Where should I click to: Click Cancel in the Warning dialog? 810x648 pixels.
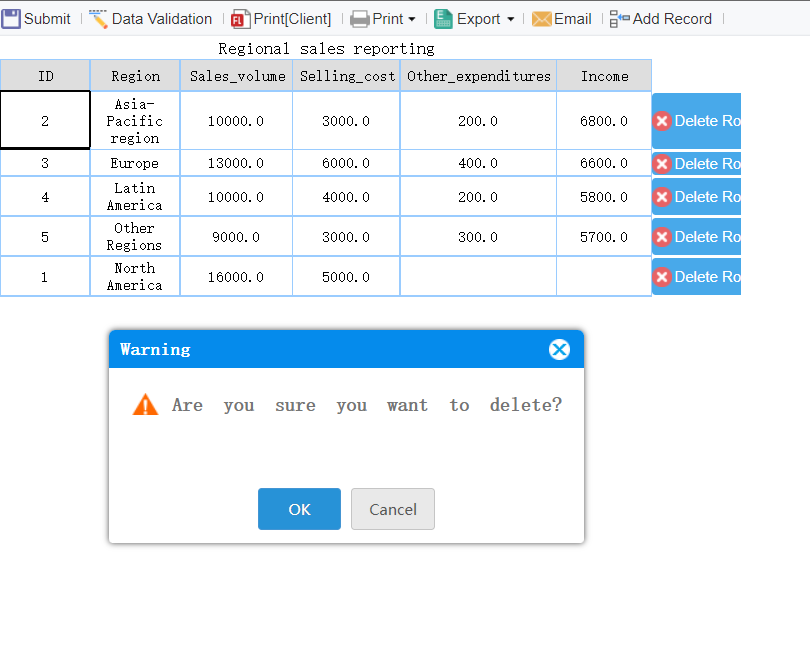click(392, 509)
